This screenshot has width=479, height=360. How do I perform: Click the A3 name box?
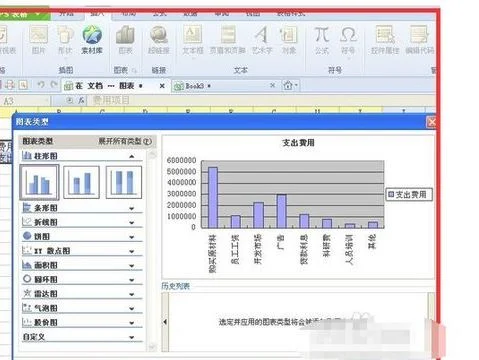pos(25,100)
